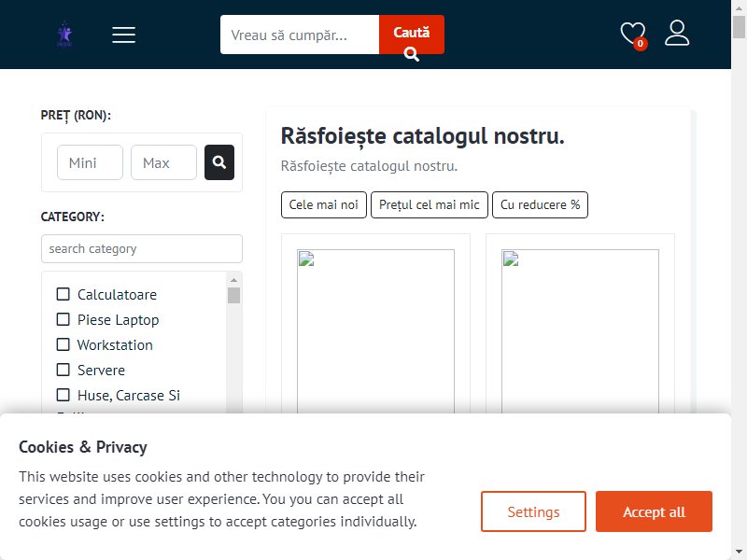Screen dimensions: 747x560
Task: Select the Servere checkbox
Action: coord(63,370)
